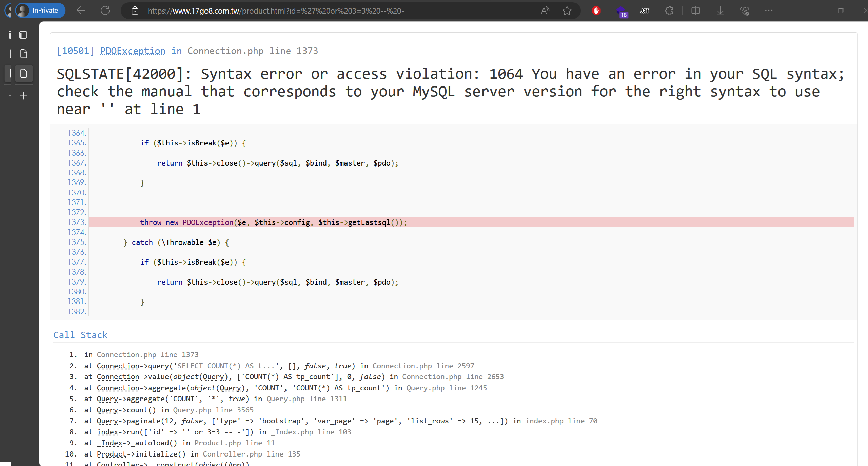Open the red ad-blocker hand extension
The height and width of the screenshot is (466, 868).
tap(596, 11)
